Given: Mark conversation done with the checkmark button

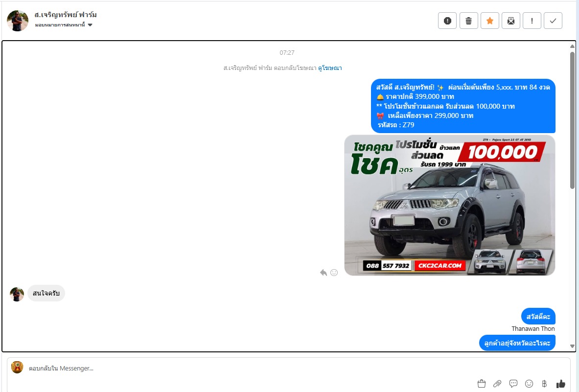Looking at the screenshot, I should [553, 21].
